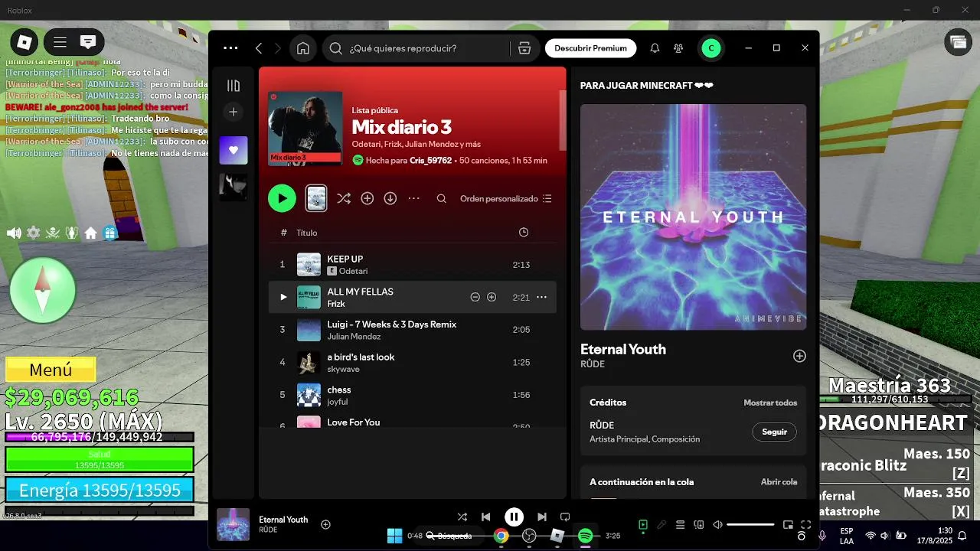Open artist Odetari link
The width and height of the screenshot is (980, 551).
(353, 271)
